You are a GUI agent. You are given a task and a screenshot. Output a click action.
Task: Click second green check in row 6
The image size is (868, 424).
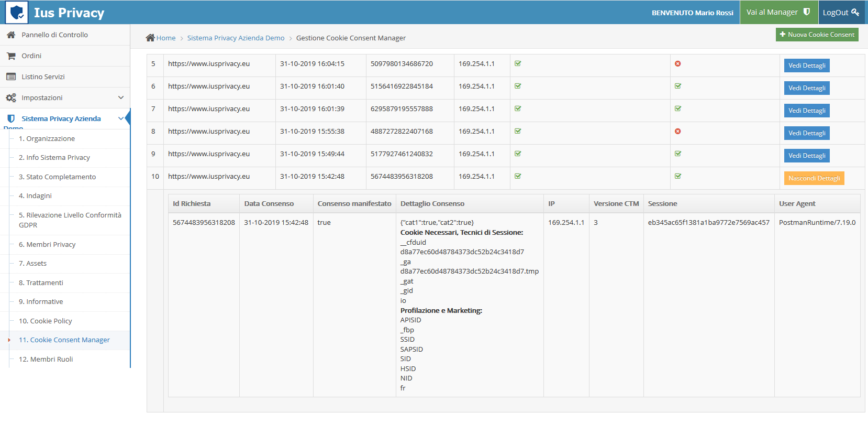pyautogui.click(x=678, y=86)
